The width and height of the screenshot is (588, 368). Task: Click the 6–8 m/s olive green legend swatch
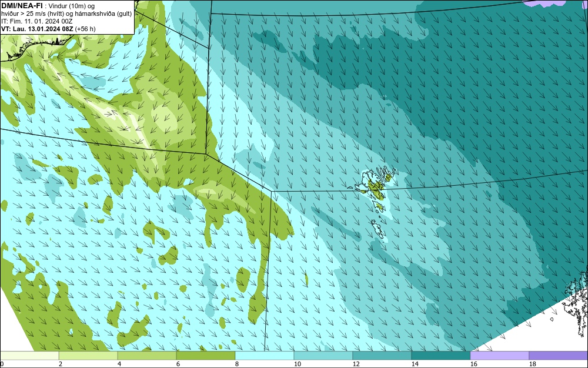(x=206, y=355)
